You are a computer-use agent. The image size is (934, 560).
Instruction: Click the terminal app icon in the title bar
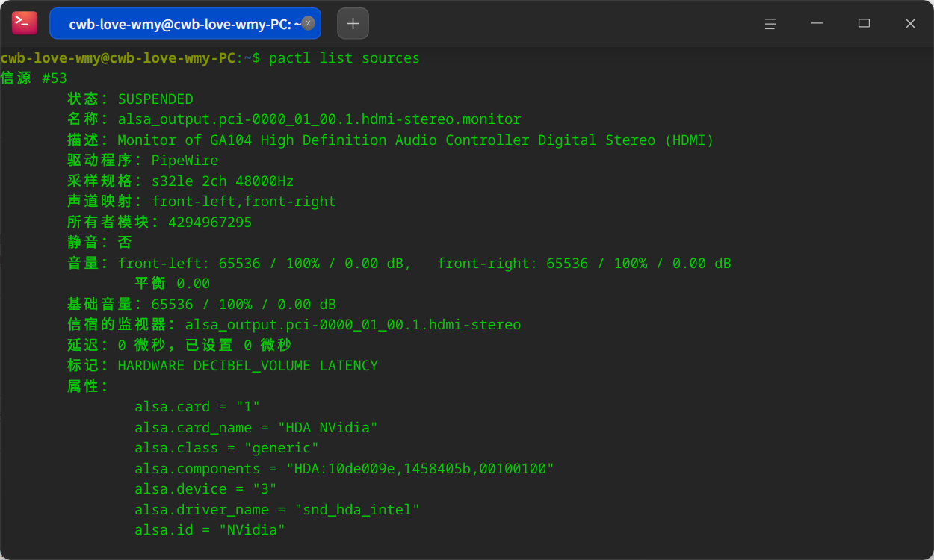pos(25,23)
